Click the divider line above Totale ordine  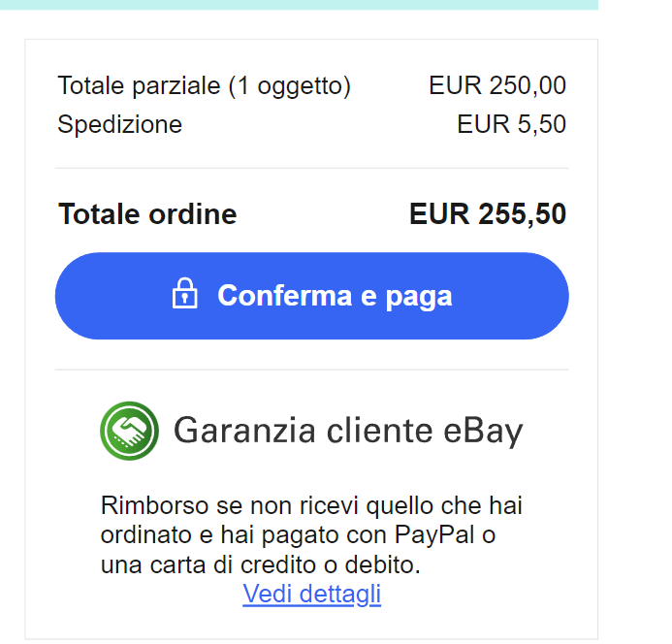coord(312,168)
